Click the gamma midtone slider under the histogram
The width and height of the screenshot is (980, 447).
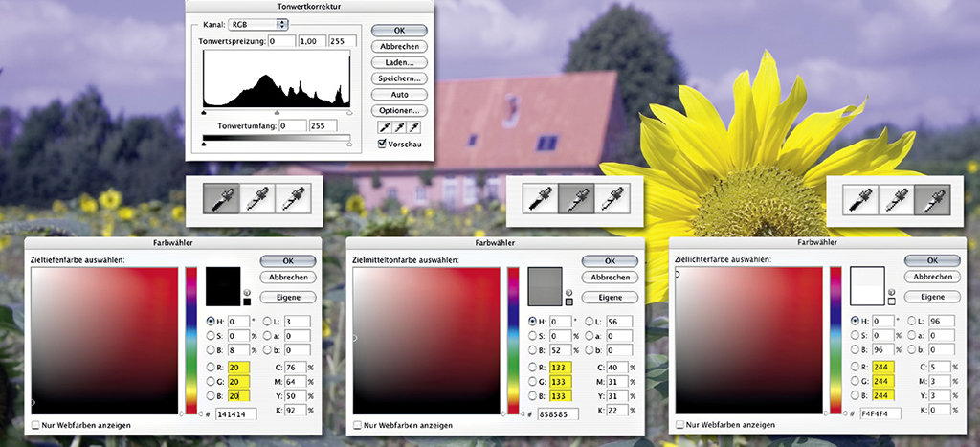pyautogui.click(x=277, y=112)
